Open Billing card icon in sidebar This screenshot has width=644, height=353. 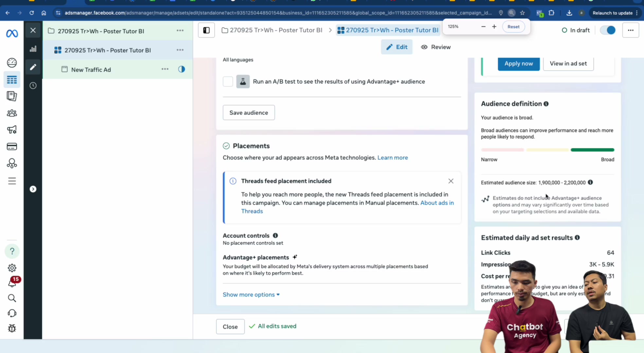point(12,146)
